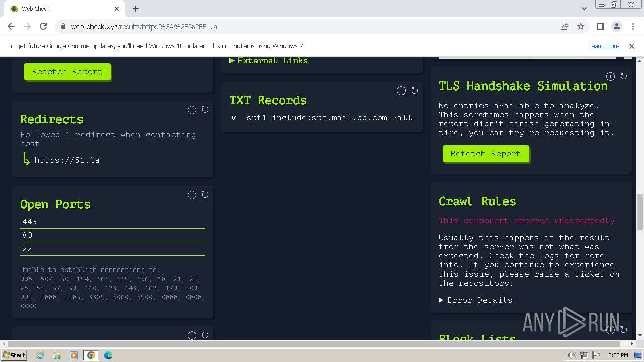This screenshot has width=644, height=362.
Task: View site information via the lock icon
Action: 63,27
